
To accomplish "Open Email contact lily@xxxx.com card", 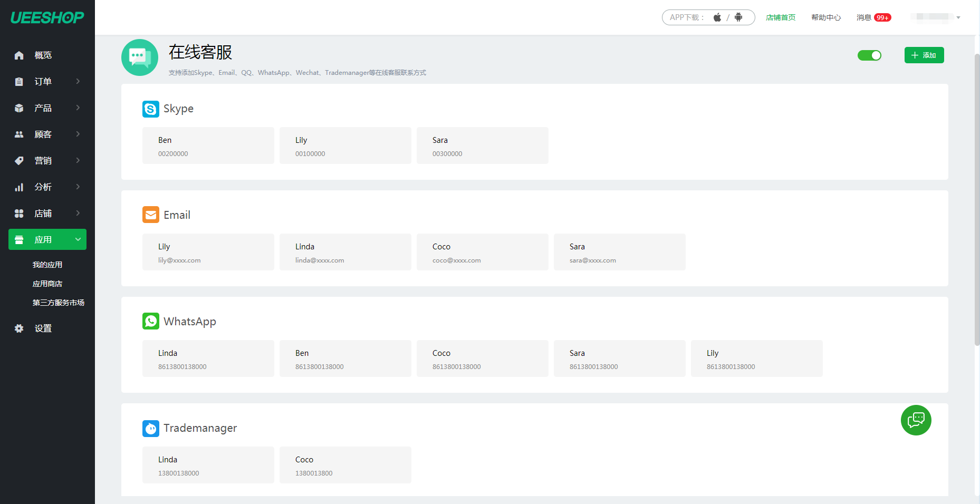I will pos(208,252).
